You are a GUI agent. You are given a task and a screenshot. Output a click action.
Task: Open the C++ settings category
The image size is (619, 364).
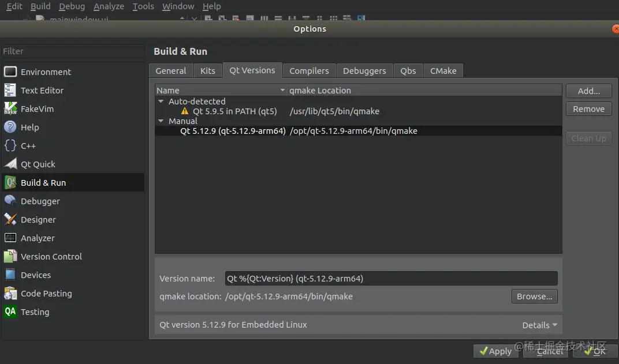coord(73,145)
